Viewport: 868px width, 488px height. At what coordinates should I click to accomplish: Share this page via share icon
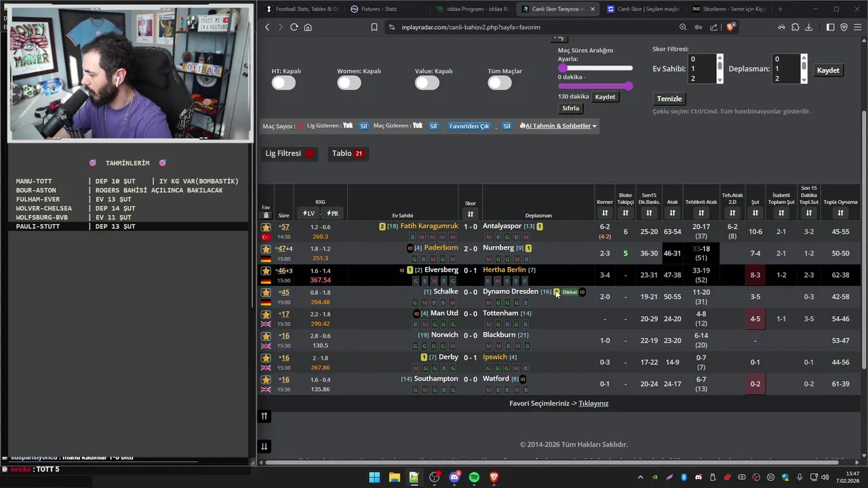(x=713, y=27)
